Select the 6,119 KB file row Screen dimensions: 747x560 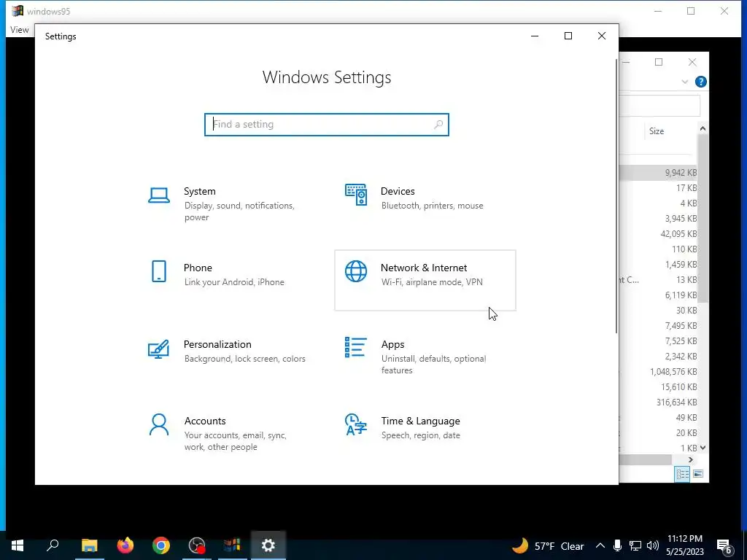[658, 295]
